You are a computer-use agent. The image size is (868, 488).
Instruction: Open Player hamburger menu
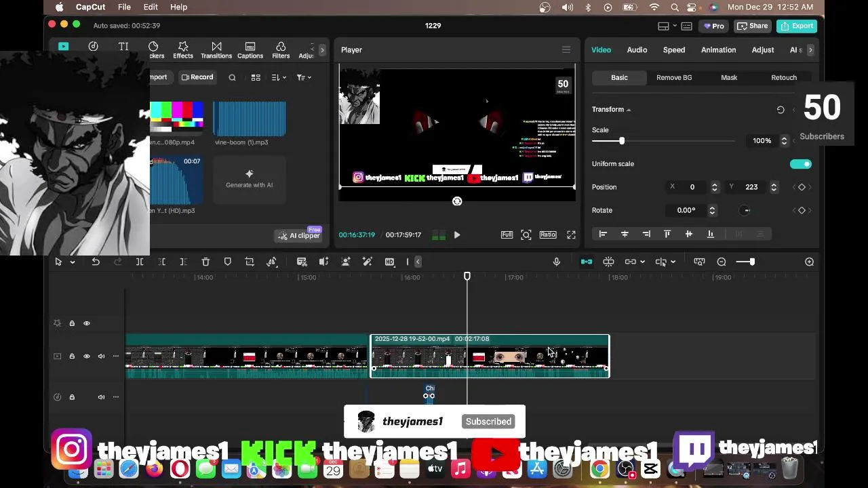(x=566, y=49)
